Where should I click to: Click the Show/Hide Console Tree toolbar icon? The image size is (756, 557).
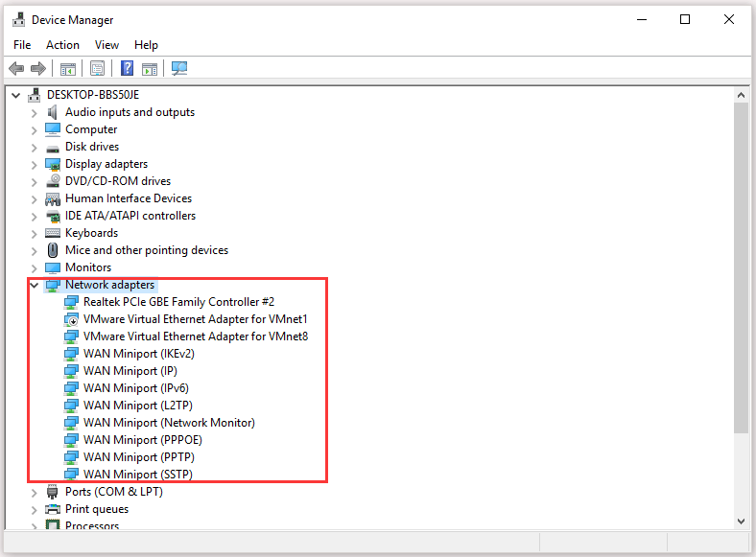point(68,69)
